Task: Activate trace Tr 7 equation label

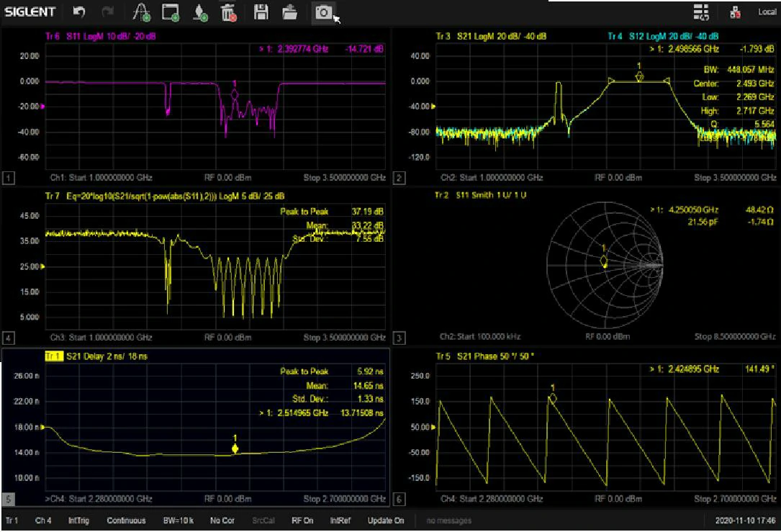Action: [165, 197]
